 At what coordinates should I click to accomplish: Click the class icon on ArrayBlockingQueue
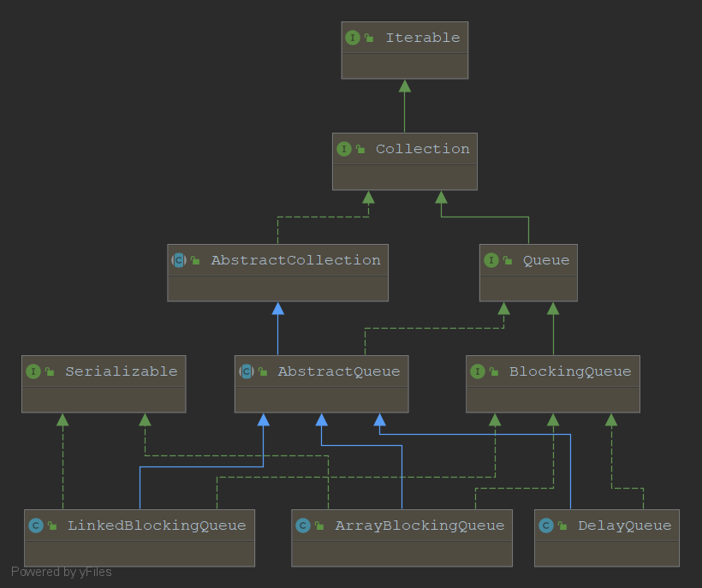click(303, 526)
